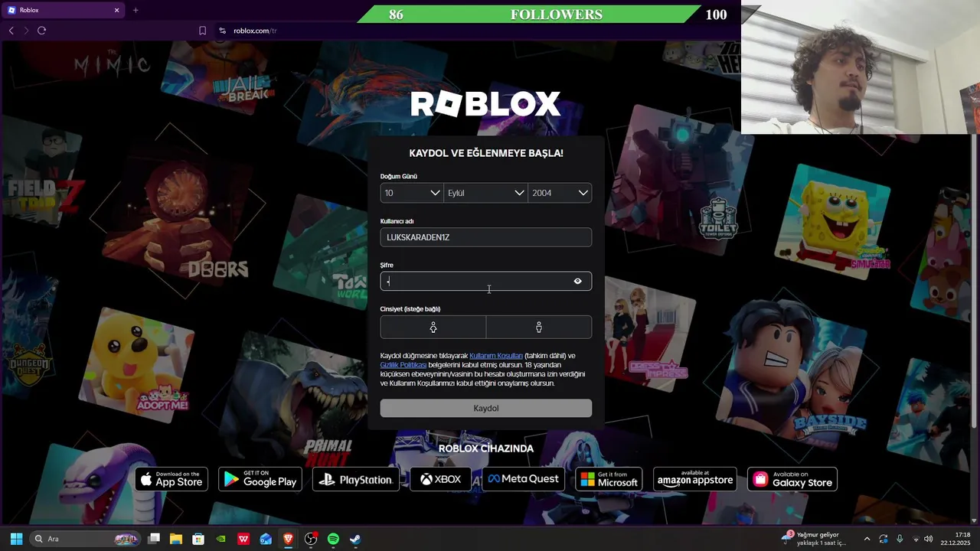Screen dimensions: 980x551
Task: Open the NVIDIA app on taskbar
Action: click(x=221, y=539)
